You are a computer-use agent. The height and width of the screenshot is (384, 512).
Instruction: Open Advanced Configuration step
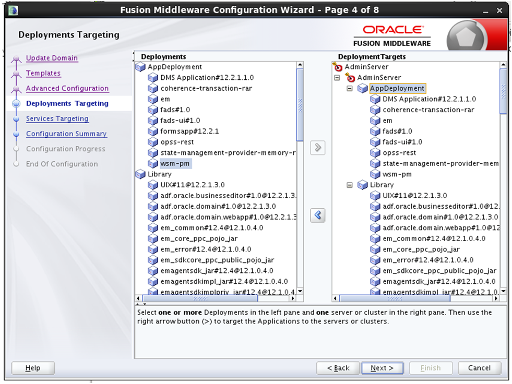pos(67,88)
